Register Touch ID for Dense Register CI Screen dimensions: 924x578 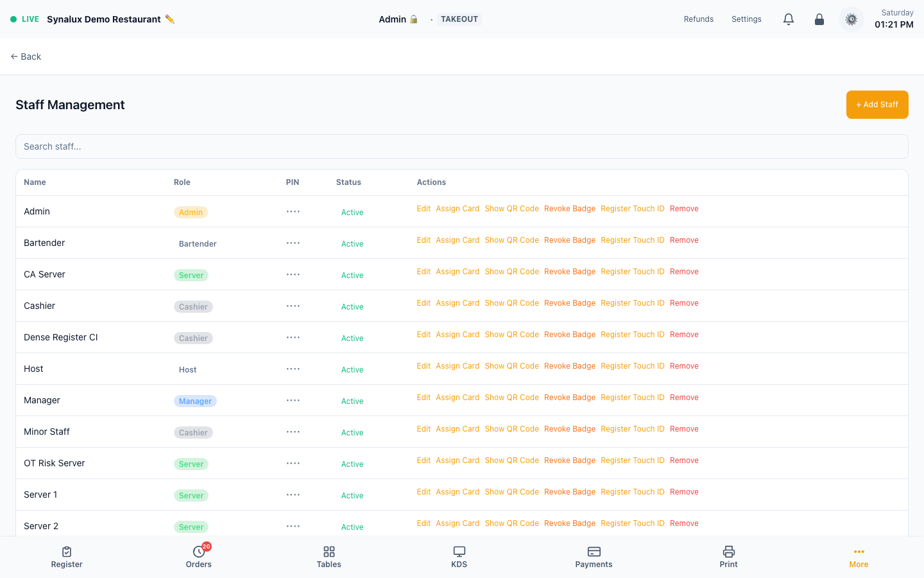[x=633, y=335]
